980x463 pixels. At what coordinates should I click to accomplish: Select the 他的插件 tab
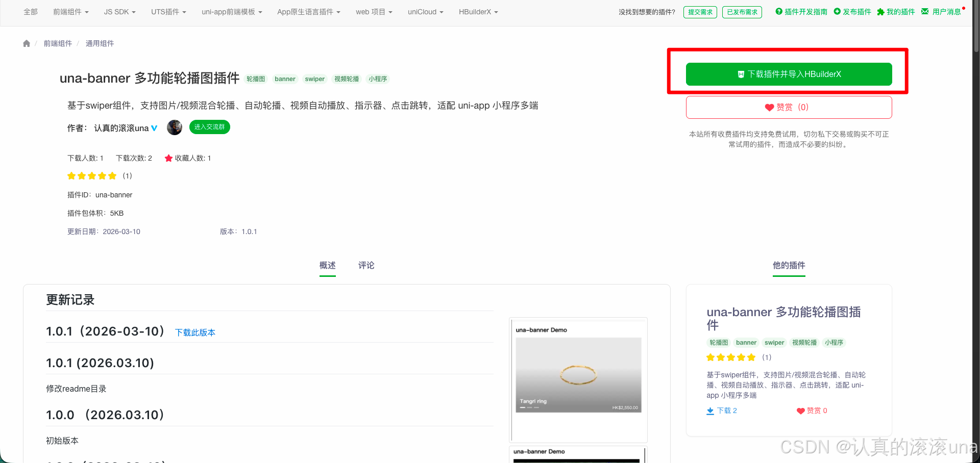(x=789, y=266)
